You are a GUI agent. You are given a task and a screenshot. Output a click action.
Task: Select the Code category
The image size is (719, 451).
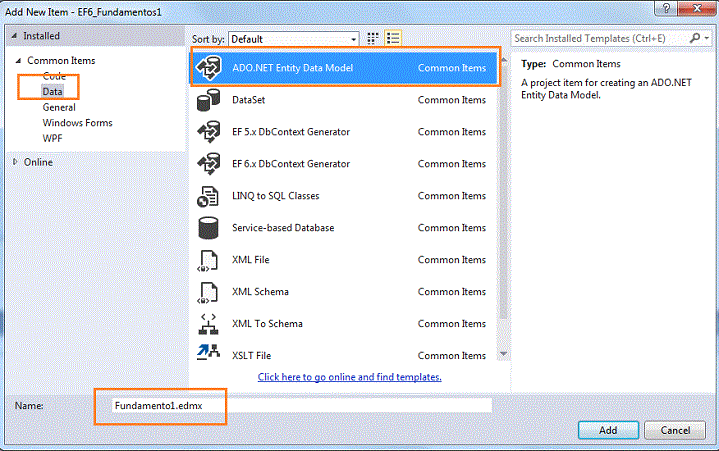click(x=54, y=76)
